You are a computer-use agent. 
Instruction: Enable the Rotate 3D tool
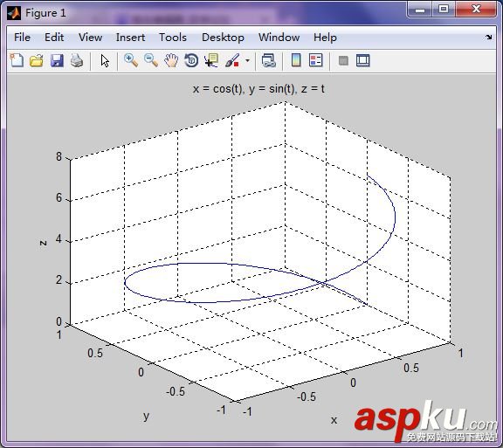tap(191, 60)
